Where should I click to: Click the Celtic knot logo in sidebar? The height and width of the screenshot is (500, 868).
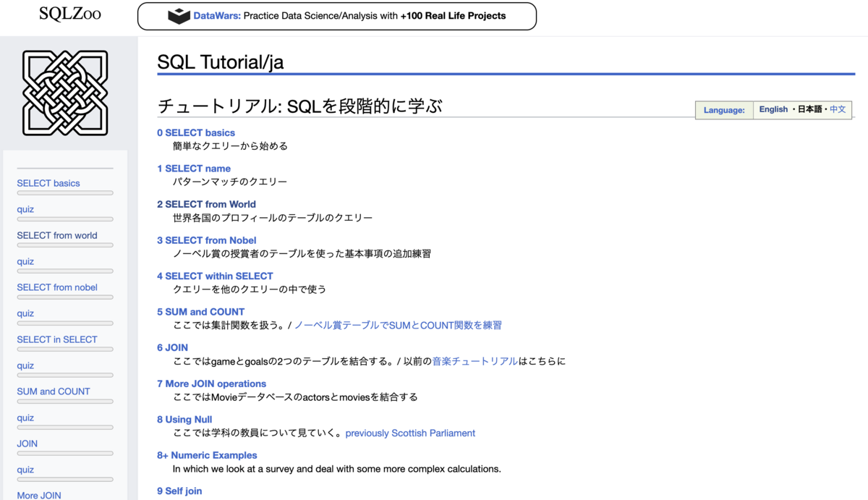pyautogui.click(x=65, y=92)
